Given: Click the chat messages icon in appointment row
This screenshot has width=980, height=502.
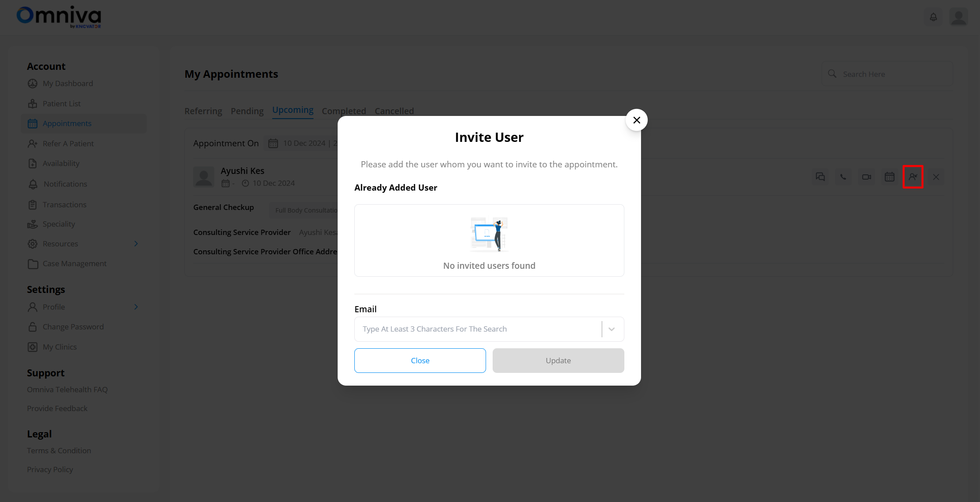Looking at the screenshot, I should 820,177.
